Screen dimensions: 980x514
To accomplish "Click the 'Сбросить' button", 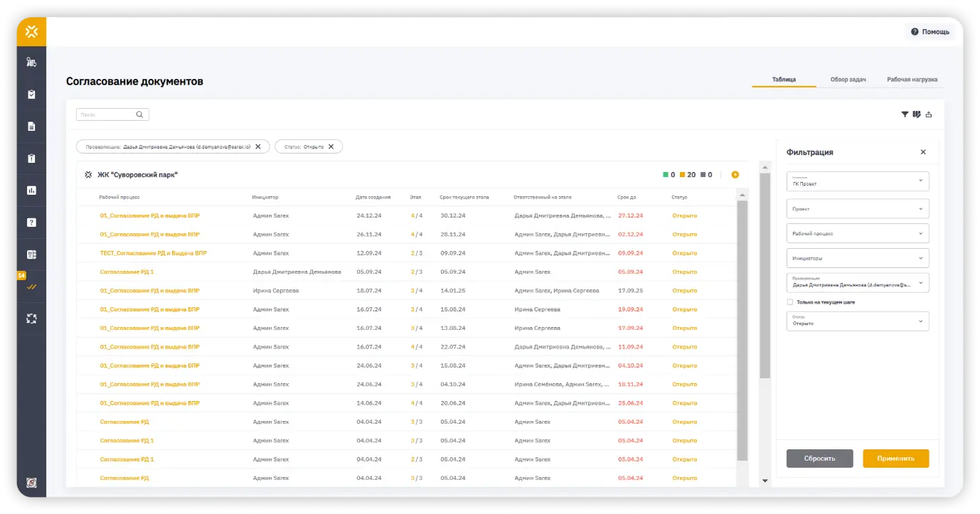I will pos(819,459).
